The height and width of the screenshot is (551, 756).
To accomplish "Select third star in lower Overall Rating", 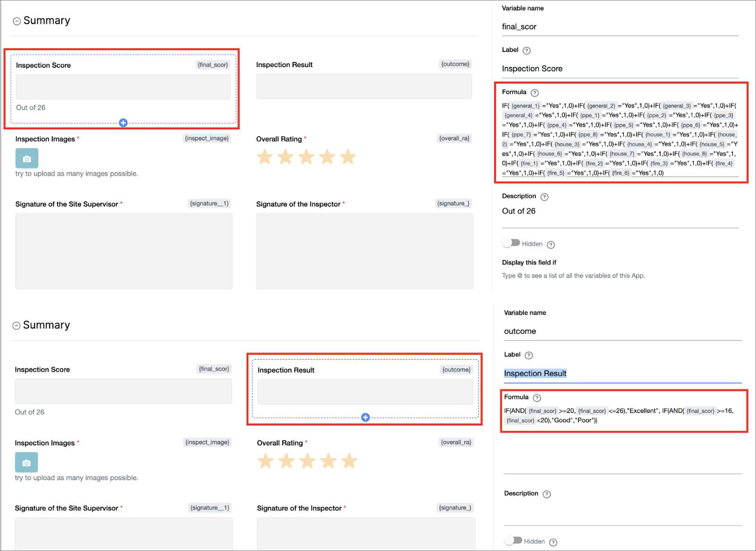I will point(307,461).
